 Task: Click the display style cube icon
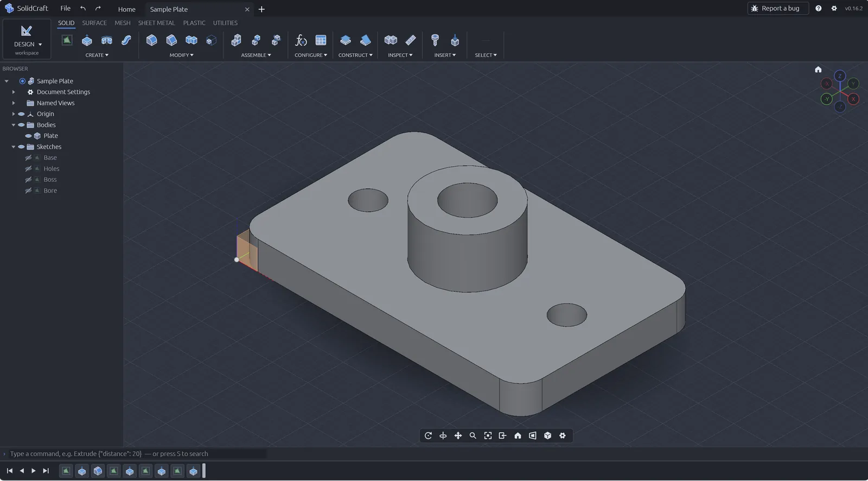547,435
